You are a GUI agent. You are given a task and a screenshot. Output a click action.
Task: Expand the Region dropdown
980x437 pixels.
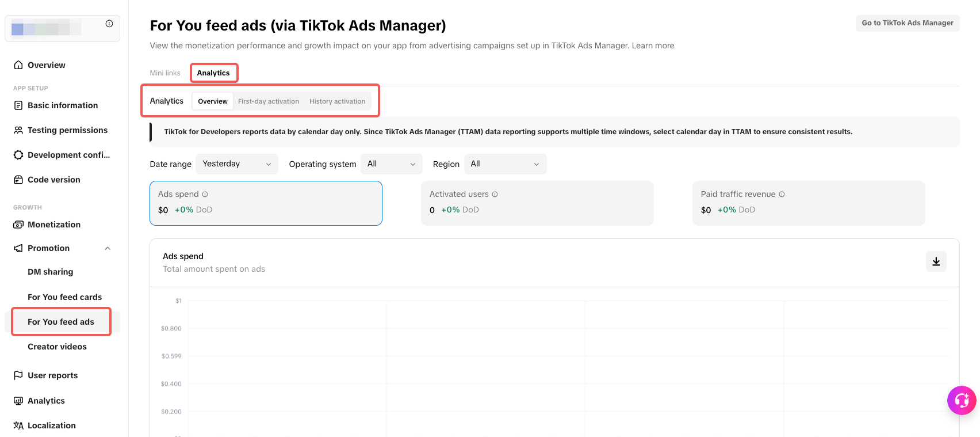(x=504, y=164)
